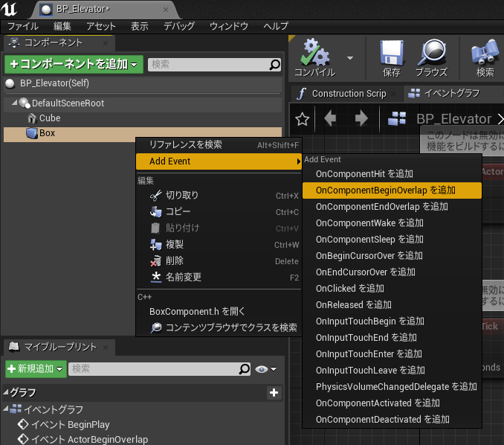Add OnComponentEndOverlap event
The image size is (504, 445).
point(392,207)
